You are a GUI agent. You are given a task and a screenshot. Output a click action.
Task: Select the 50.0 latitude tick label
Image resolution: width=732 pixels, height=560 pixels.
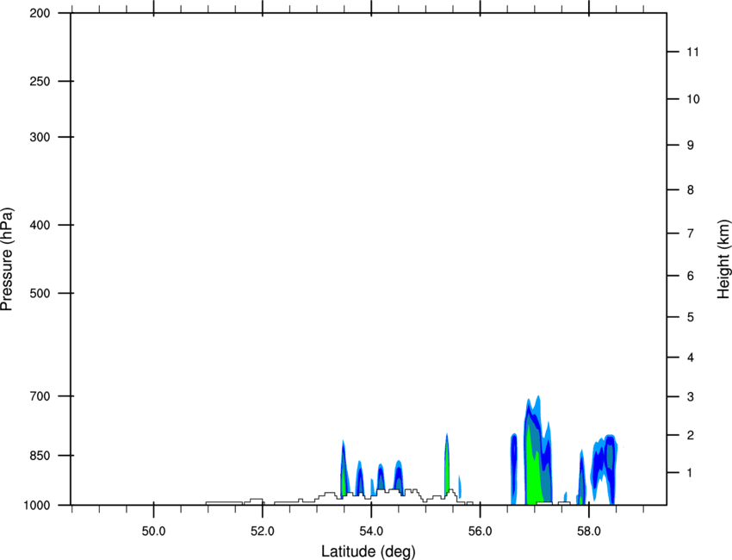click(x=153, y=532)
